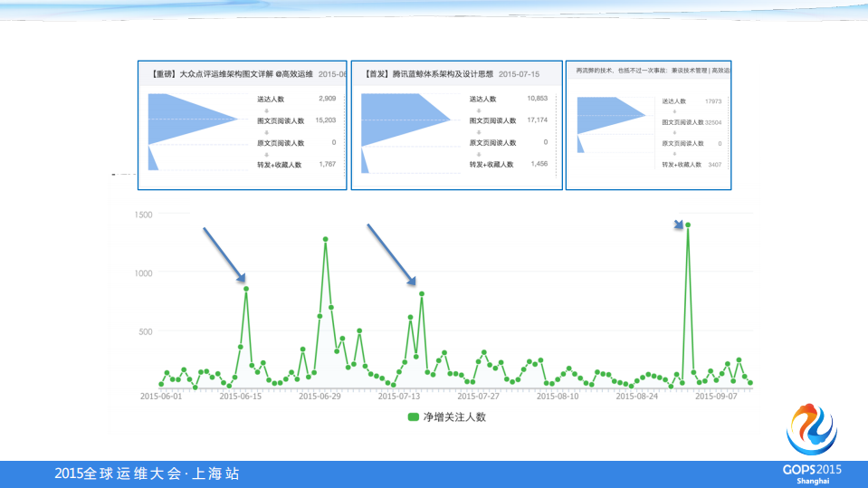Viewport: 868px width, 488px height.
Task: Click the 2015-08-10 axis label
Action: click(x=558, y=396)
